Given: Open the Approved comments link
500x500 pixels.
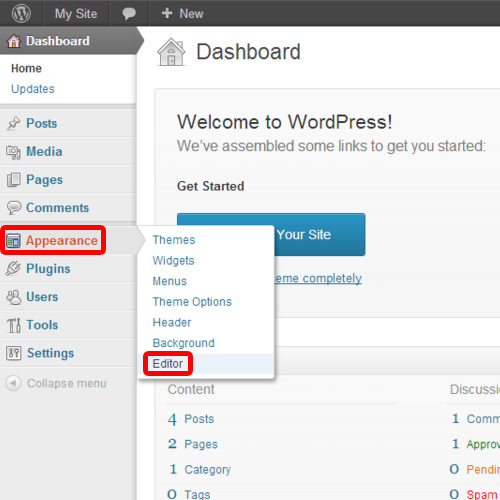Looking at the screenshot, I should click(x=483, y=444).
